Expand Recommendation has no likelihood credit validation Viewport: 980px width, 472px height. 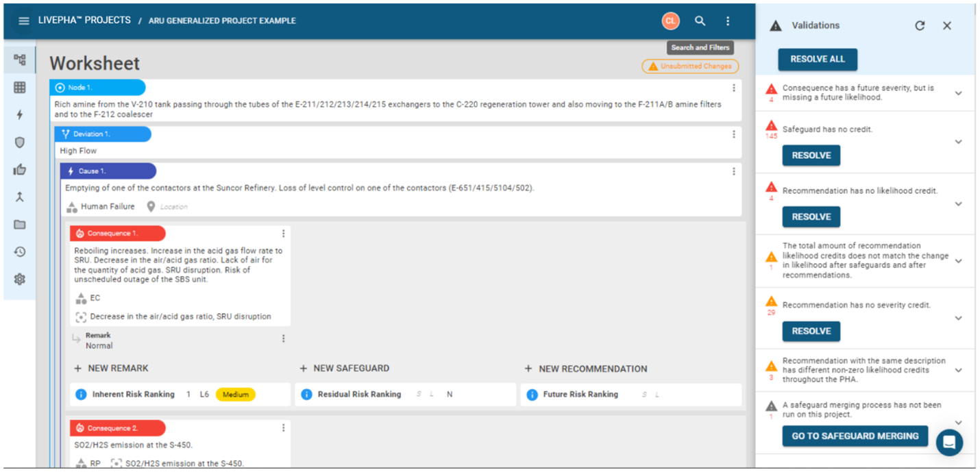[x=958, y=203]
